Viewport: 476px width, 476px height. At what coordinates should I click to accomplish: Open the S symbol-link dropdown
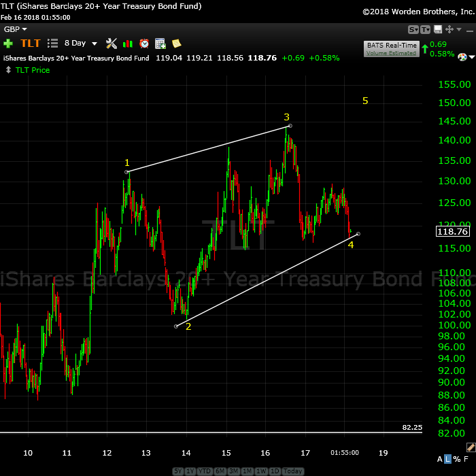413,29
